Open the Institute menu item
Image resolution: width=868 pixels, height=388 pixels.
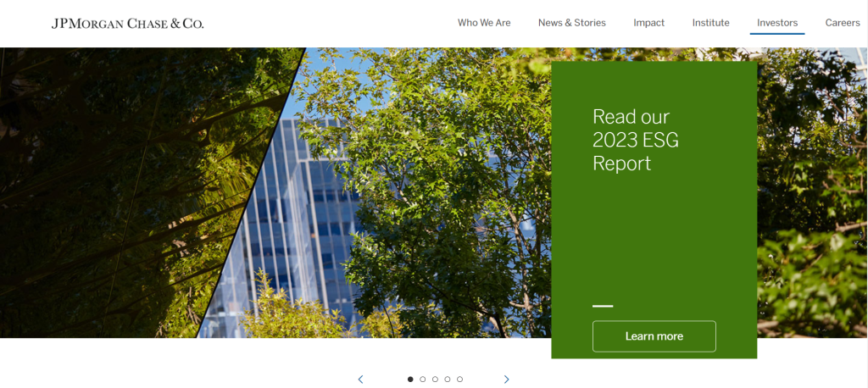click(x=711, y=23)
